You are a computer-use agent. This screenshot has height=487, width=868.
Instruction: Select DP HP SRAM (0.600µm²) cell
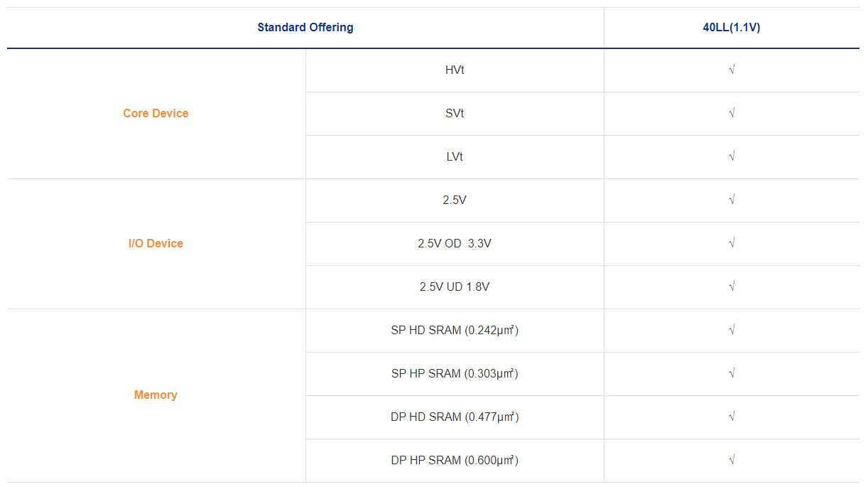pos(455,461)
